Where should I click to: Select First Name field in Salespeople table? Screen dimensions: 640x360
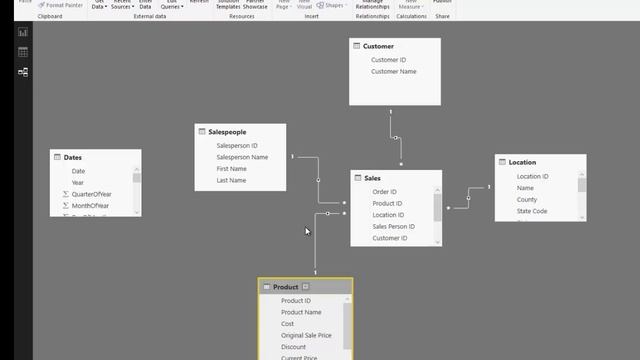click(x=231, y=169)
